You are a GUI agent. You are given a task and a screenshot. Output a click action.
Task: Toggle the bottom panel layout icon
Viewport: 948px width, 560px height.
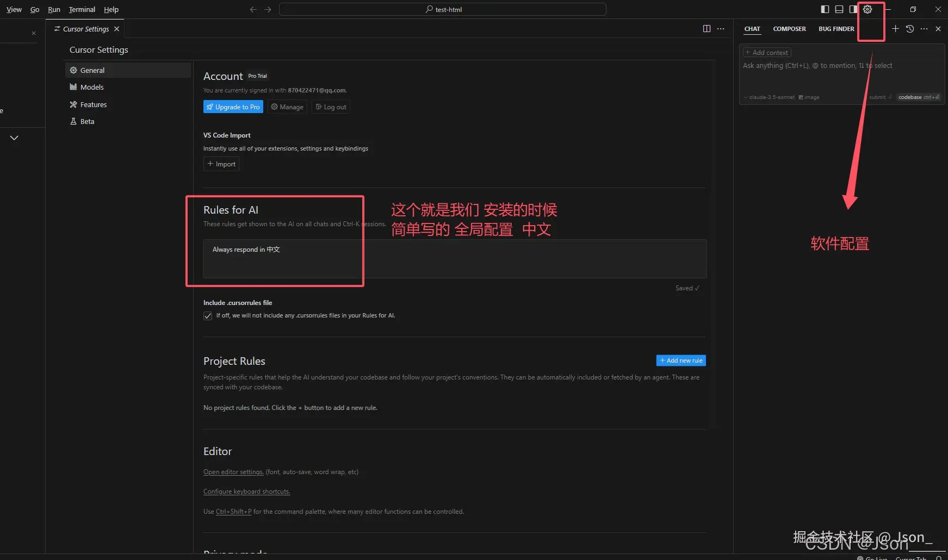coord(839,9)
